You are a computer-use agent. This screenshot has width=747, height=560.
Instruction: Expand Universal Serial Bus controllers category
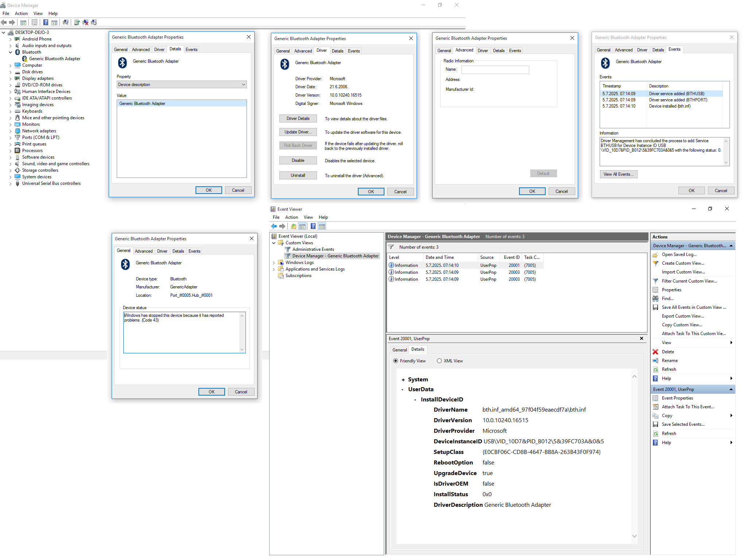coord(11,183)
